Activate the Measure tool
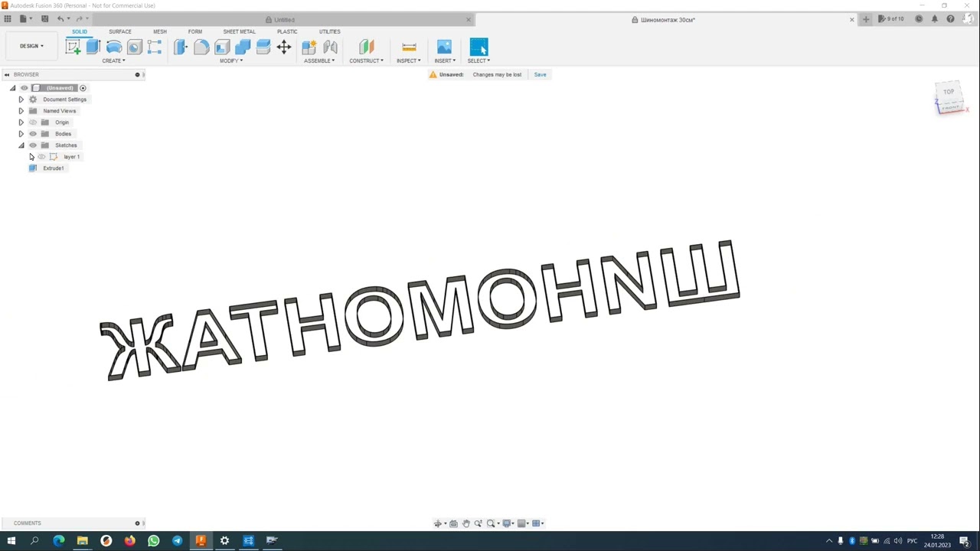980x551 pixels. point(409,47)
